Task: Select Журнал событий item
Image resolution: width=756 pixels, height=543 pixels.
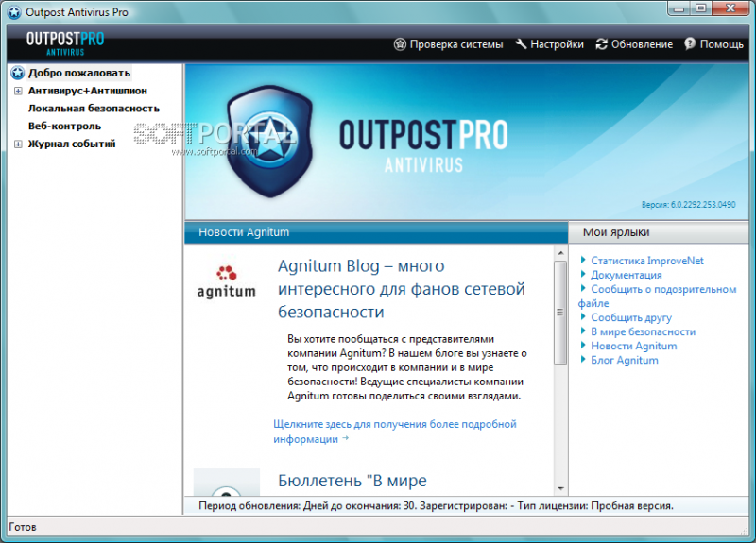Action: tap(72, 144)
